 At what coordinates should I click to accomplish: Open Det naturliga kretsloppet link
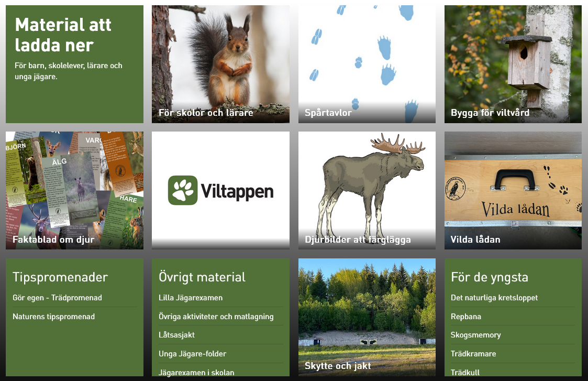tap(494, 298)
